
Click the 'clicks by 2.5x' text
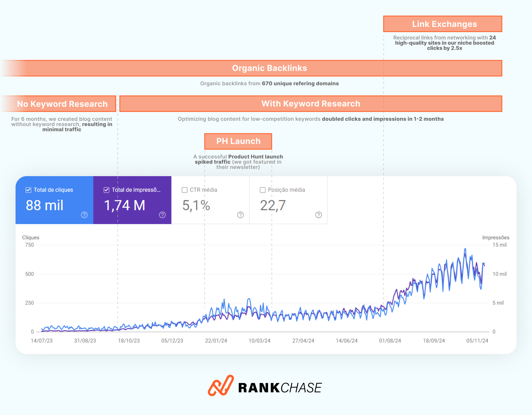coord(445,48)
